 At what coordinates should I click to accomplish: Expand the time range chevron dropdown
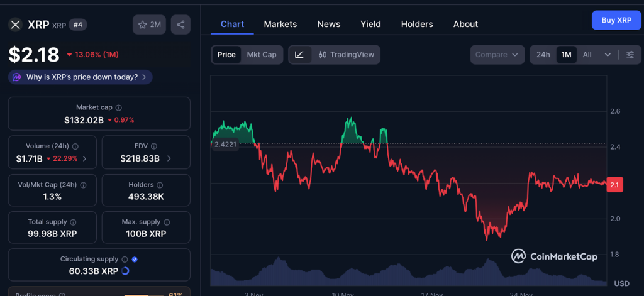[x=608, y=55]
